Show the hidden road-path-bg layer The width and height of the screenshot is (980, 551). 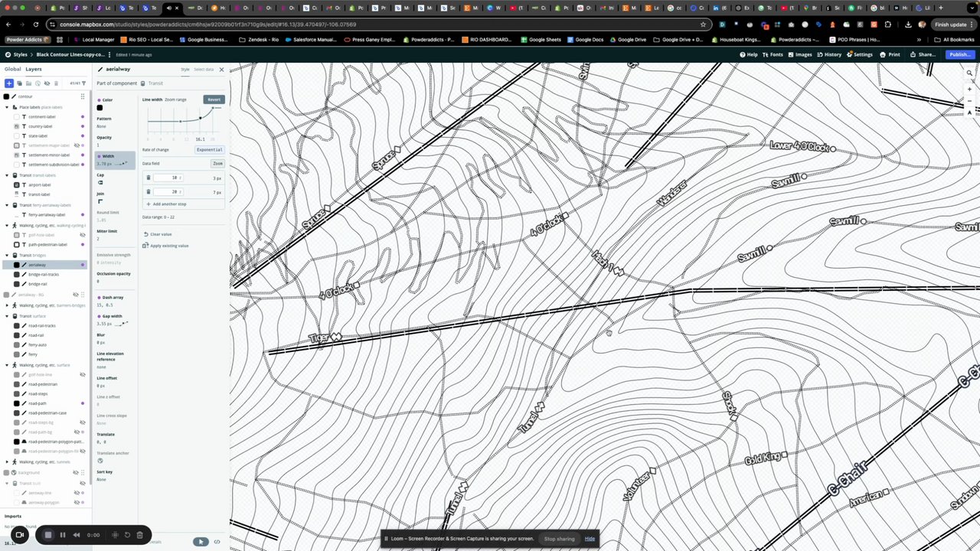pyautogui.click(x=77, y=432)
